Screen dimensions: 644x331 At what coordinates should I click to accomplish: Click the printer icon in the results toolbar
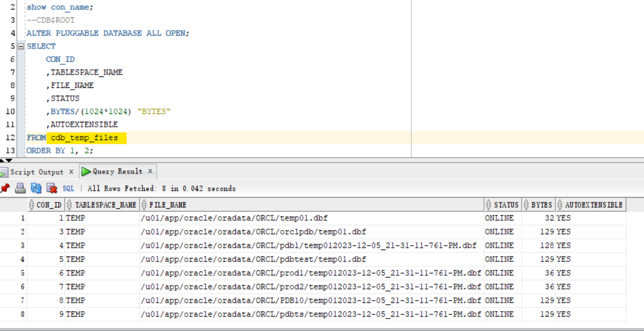(x=21, y=188)
